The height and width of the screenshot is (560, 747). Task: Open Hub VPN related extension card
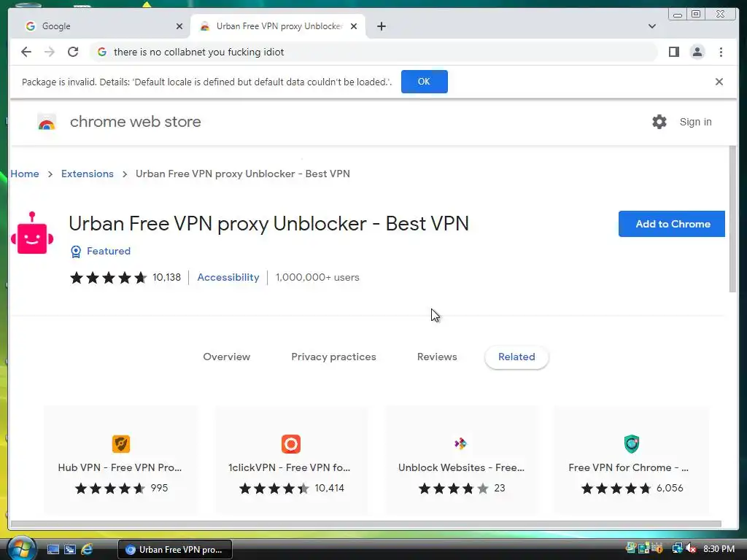(120, 460)
